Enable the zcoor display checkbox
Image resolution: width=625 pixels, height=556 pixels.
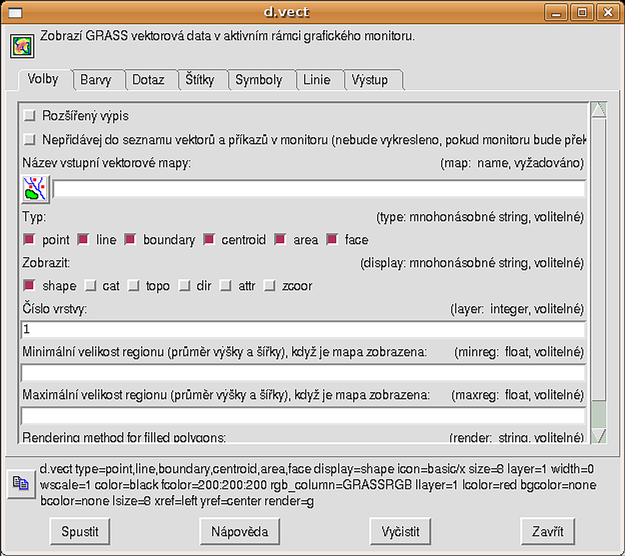coord(269,285)
